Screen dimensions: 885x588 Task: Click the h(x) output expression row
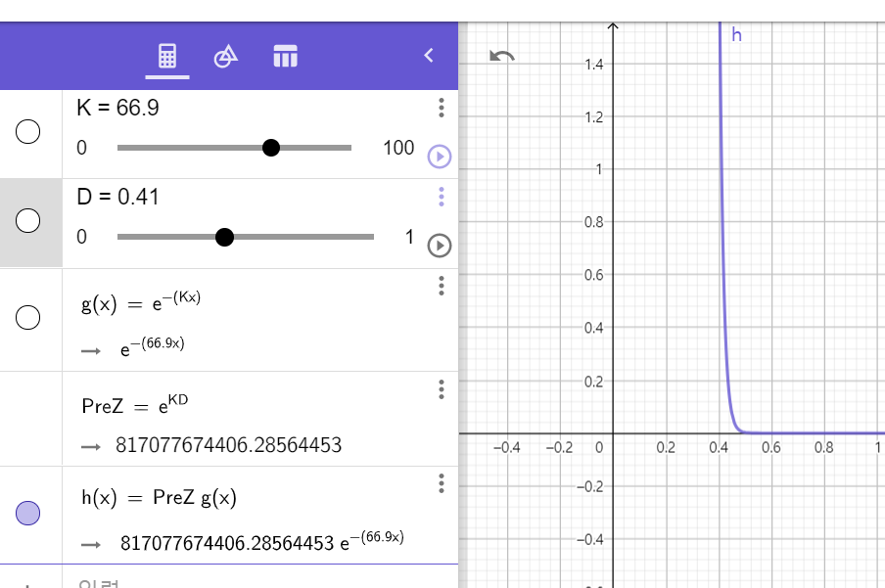(x=262, y=541)
